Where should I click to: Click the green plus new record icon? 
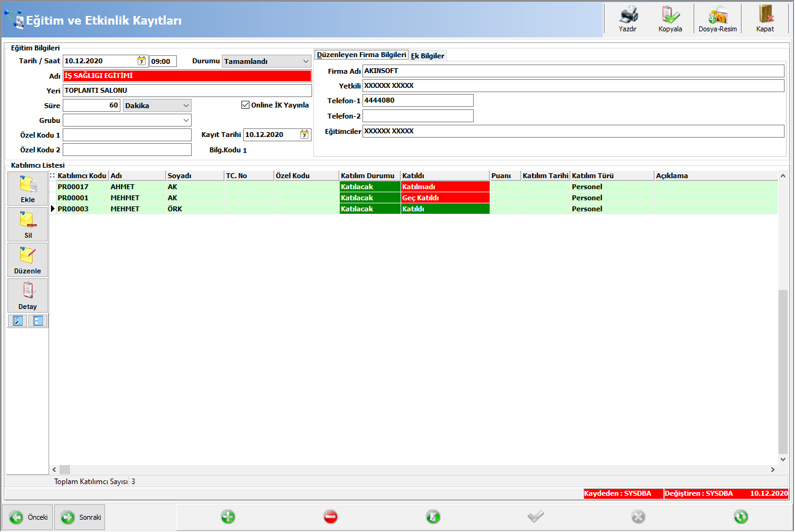click(228, 517)
